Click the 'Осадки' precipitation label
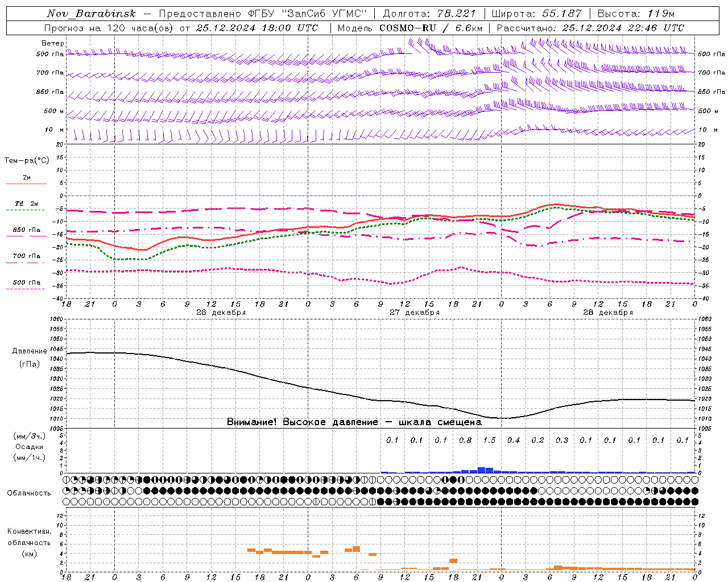 (x=30, y=447)
